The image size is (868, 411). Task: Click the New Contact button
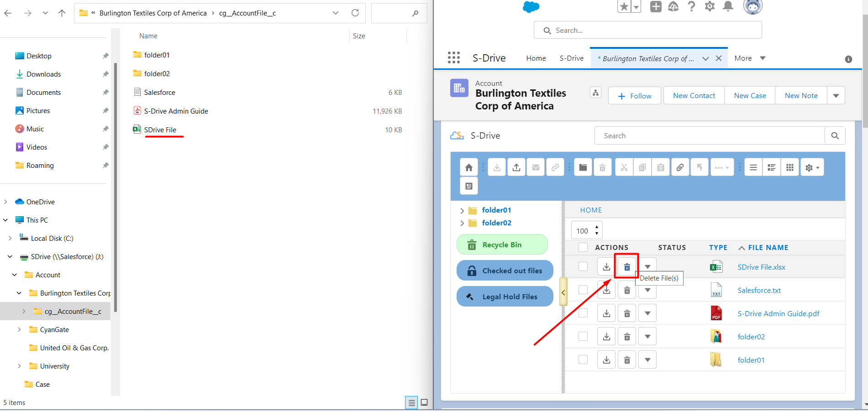[694, 95]
